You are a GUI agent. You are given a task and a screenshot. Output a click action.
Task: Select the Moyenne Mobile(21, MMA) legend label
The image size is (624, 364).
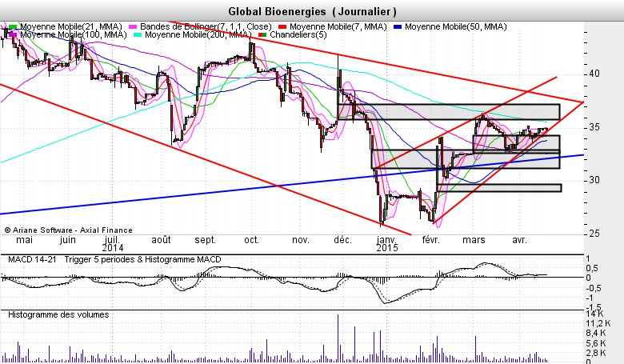[71, 26]
